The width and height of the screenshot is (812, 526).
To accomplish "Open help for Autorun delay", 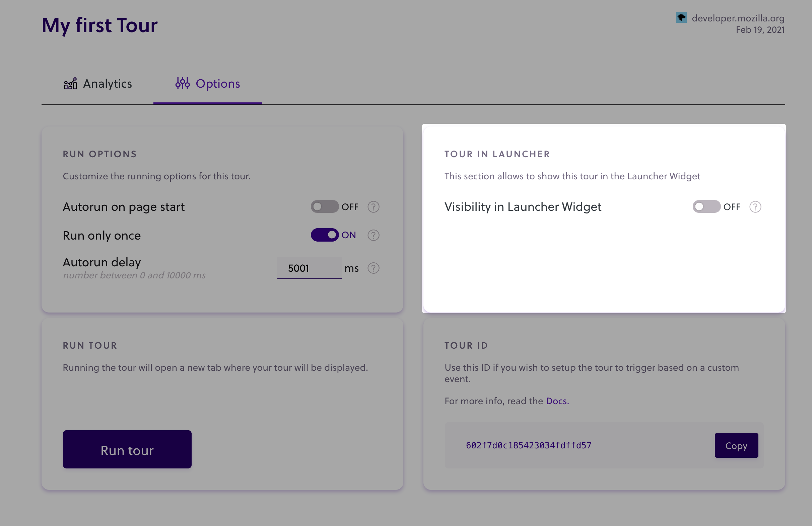I will click(x=373, y=268).
